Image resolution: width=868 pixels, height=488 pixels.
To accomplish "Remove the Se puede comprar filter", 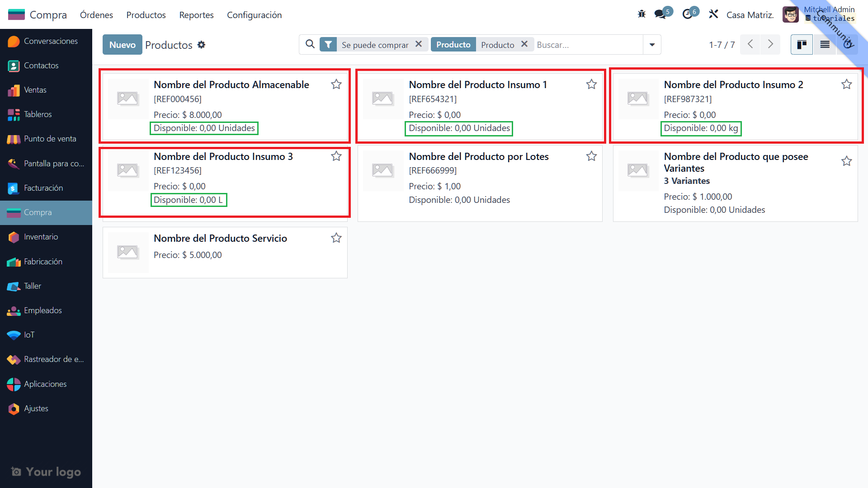I will [x=419, y=44].
